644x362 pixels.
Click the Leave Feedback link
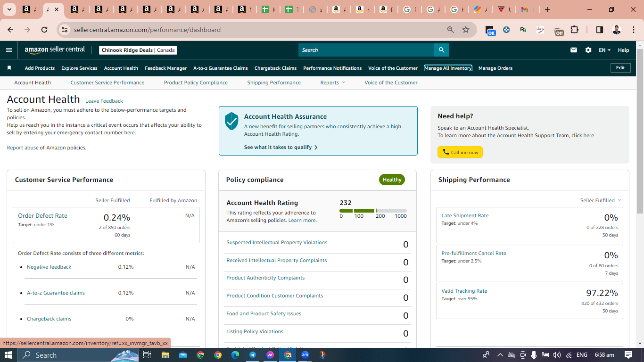point(104,101)
